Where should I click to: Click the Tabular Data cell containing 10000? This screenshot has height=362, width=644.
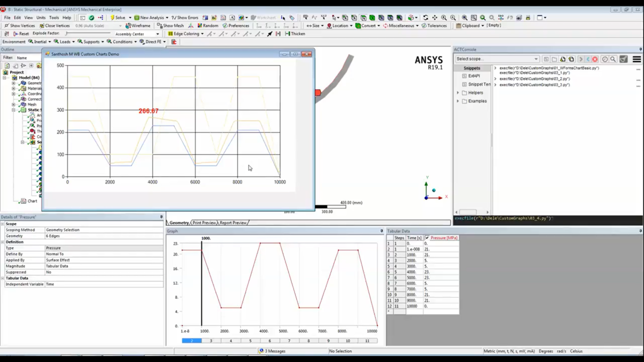click(414, 306)
